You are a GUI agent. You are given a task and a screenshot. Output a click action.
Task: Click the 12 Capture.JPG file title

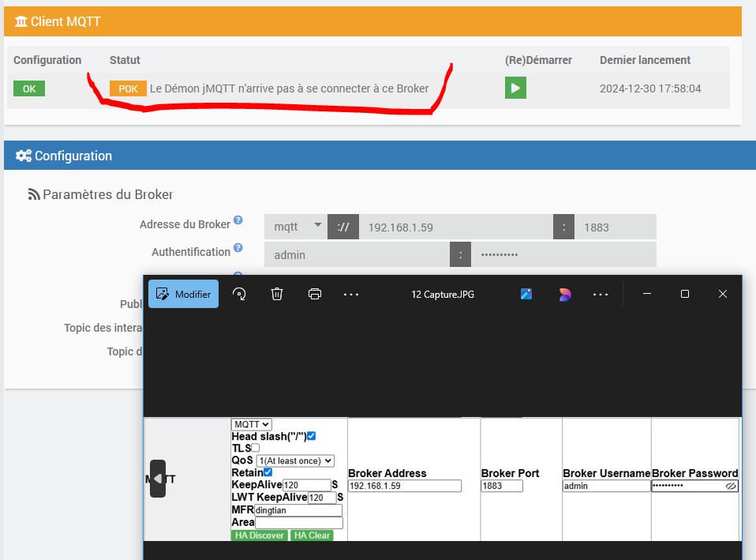point(443,294)
